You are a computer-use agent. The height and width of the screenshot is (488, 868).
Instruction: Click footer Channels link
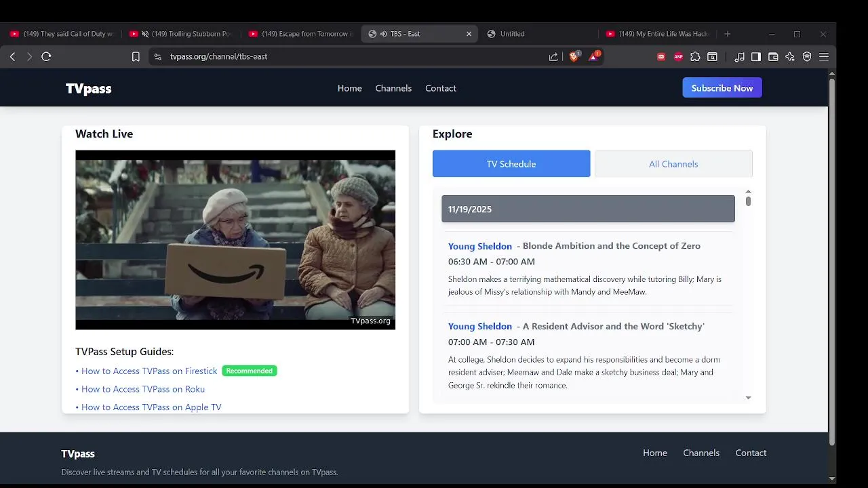pos(701,453)
